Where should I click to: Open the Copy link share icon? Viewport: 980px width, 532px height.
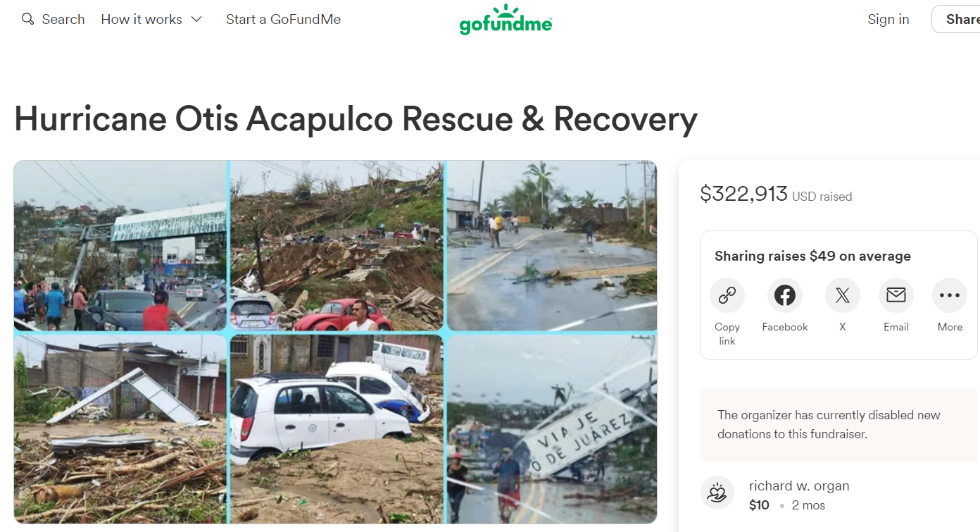(x=727, y=296)
